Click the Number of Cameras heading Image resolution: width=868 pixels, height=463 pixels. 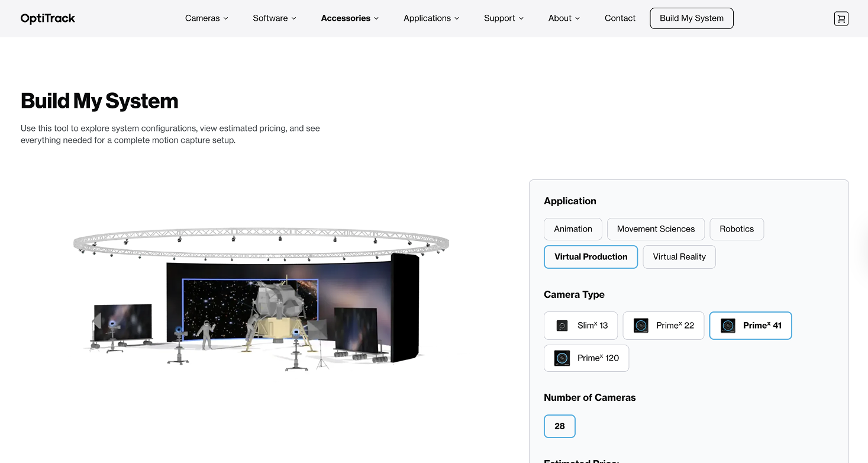(589, 398)
